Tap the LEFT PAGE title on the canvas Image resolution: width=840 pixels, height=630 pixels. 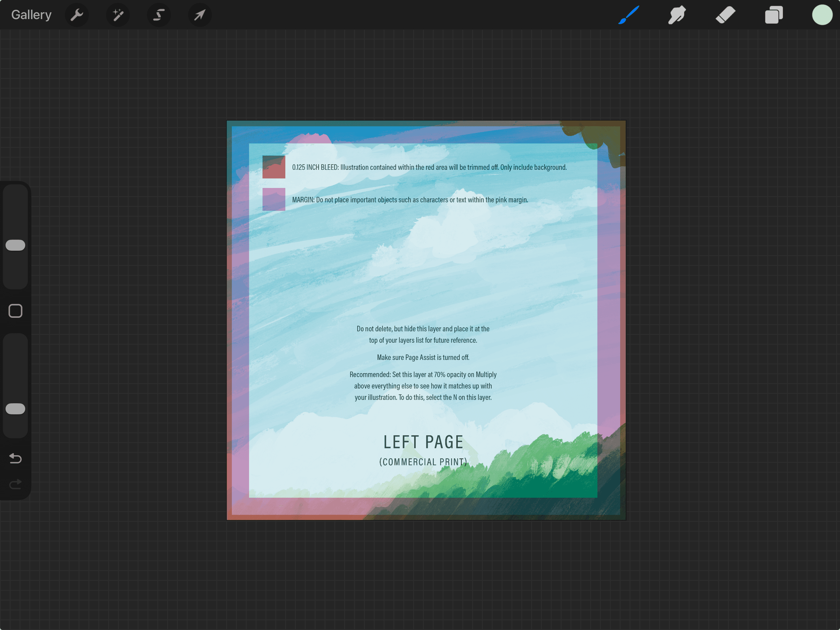[423, 441]
